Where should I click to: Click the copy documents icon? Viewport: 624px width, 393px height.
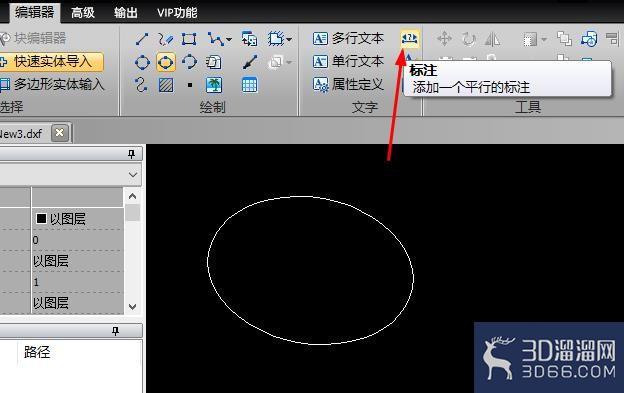pos(214,62)
